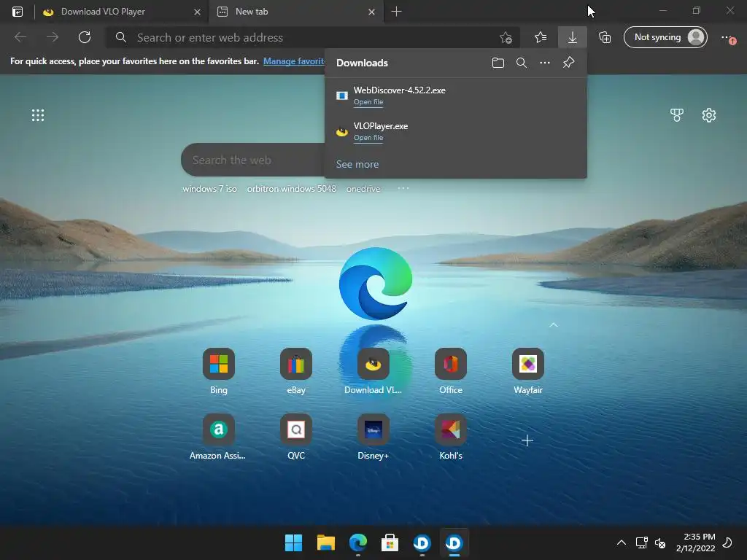
Task: Open File Explorer from taskbar
Action: pyautogui.click(x=326, y=542)
